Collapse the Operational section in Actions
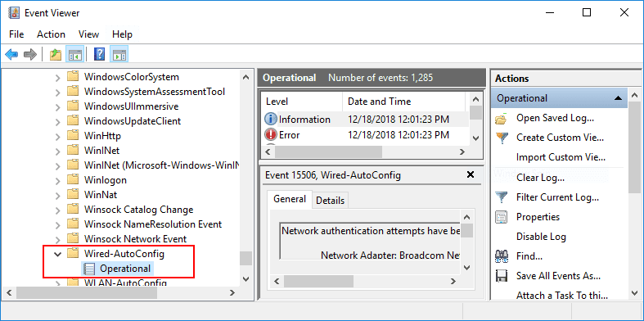 click(617, 98)
